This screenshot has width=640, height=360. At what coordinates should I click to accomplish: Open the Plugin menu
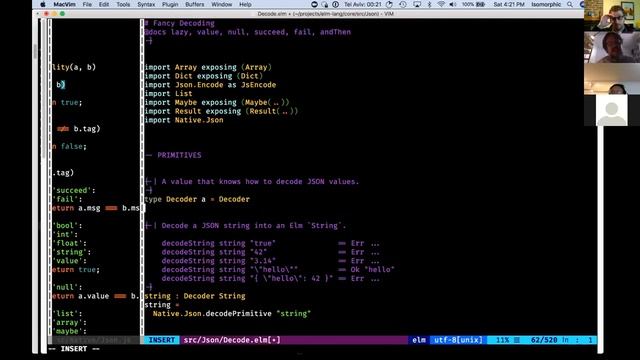(x=170, y=4)
